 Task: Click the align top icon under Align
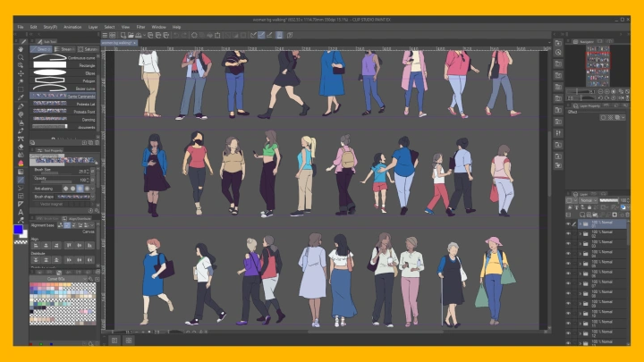point(69,246)
